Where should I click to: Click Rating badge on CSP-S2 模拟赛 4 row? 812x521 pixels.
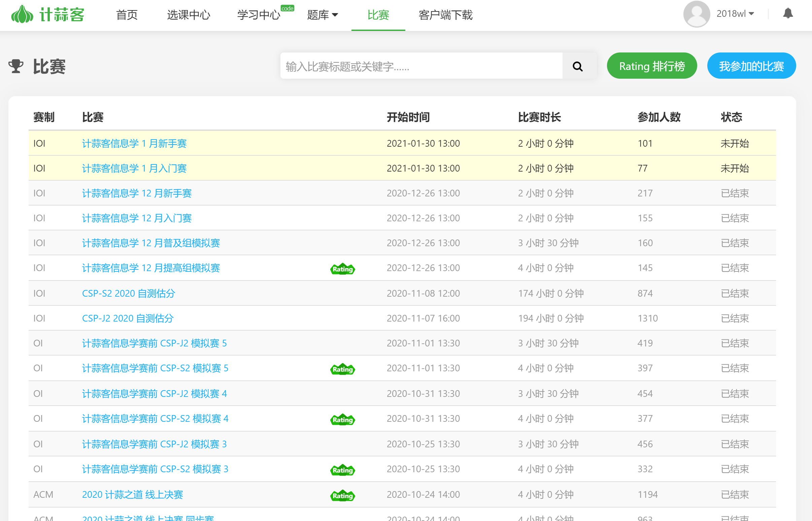pos(342,419)
